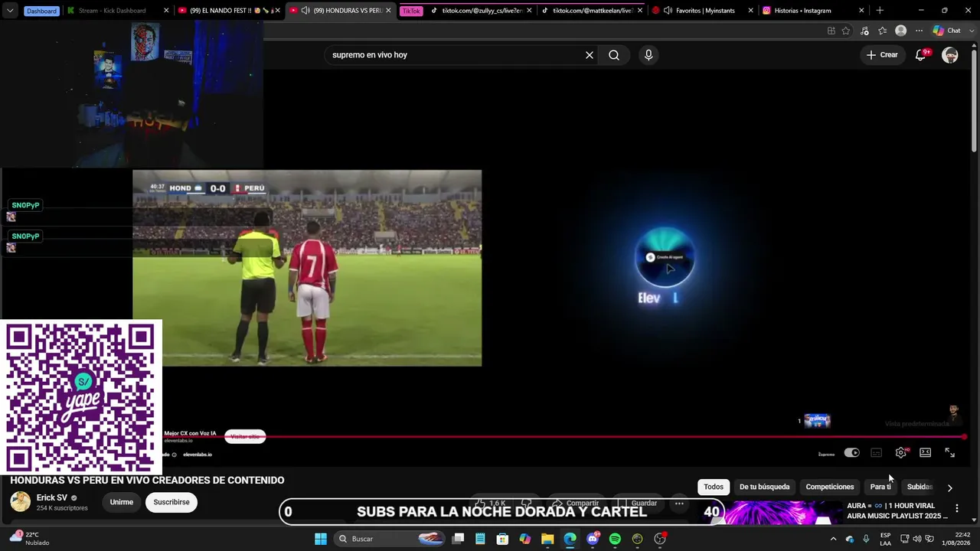Image resolution: width=980 pixels, height=551 pixels.
Task: Switch to the mattkeelan TikTok tab
Action: point(591,11)
